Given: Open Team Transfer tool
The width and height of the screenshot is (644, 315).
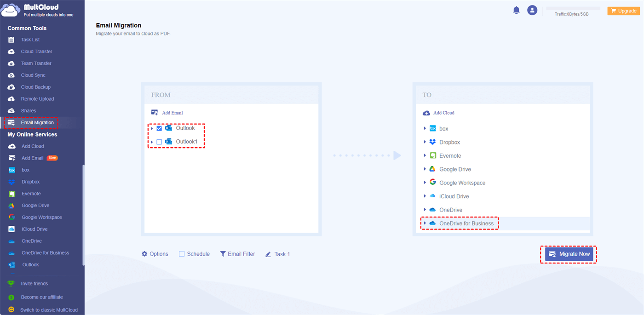Looking at the screenshot, I should click(x=36, y=63).
